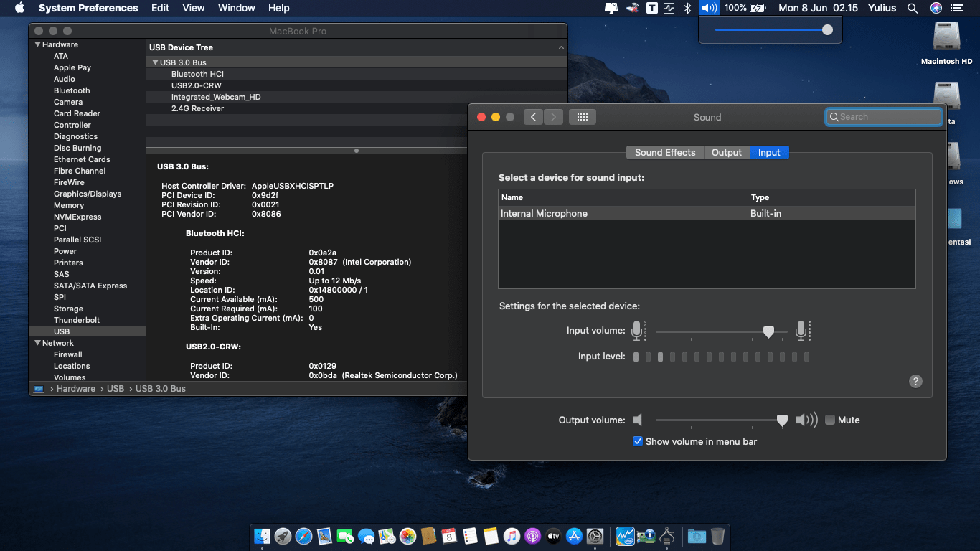Open the Downloads folder in the Dock
Viewport: 980px width, 551px height.
coord(696,536)
